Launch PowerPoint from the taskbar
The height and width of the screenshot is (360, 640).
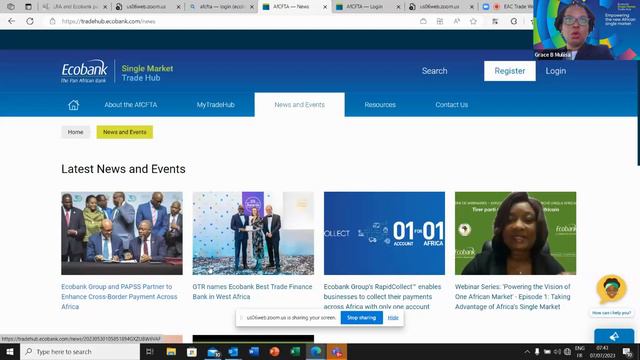click(275, 351)
